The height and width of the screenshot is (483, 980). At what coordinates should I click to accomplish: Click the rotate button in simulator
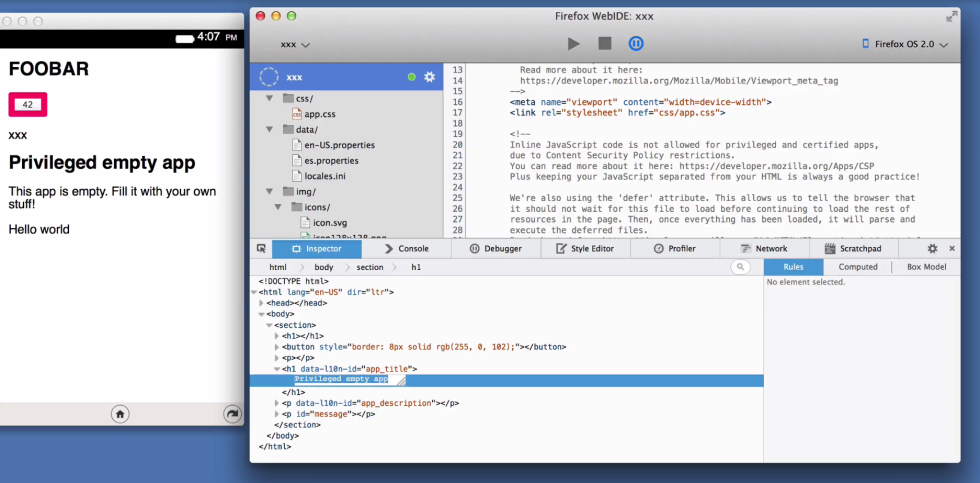[232, 414]
